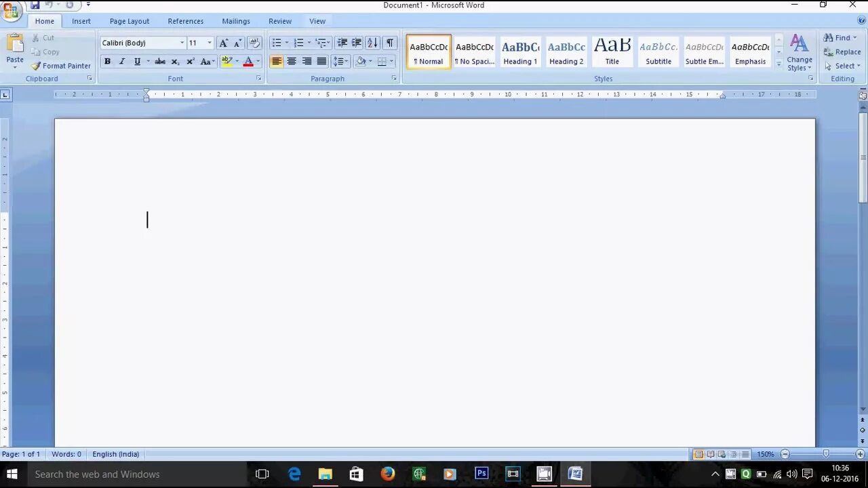Click the zoom slider handle
This screenshot has height=488, width=868.
[825, 454]
